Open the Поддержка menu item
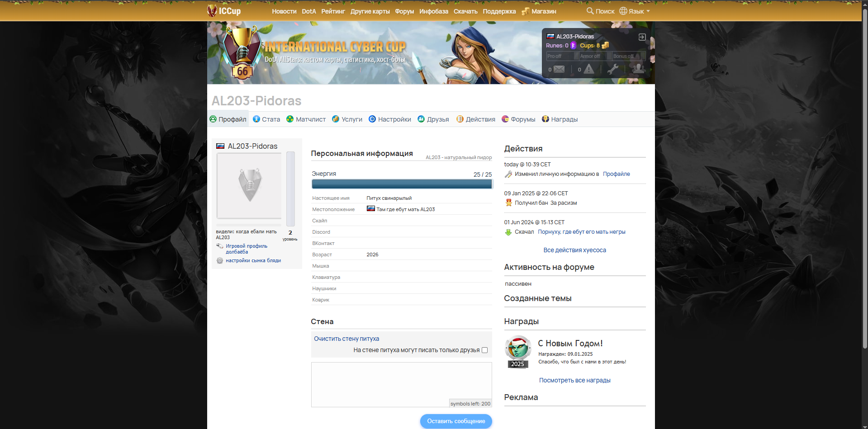 [499, 11]
